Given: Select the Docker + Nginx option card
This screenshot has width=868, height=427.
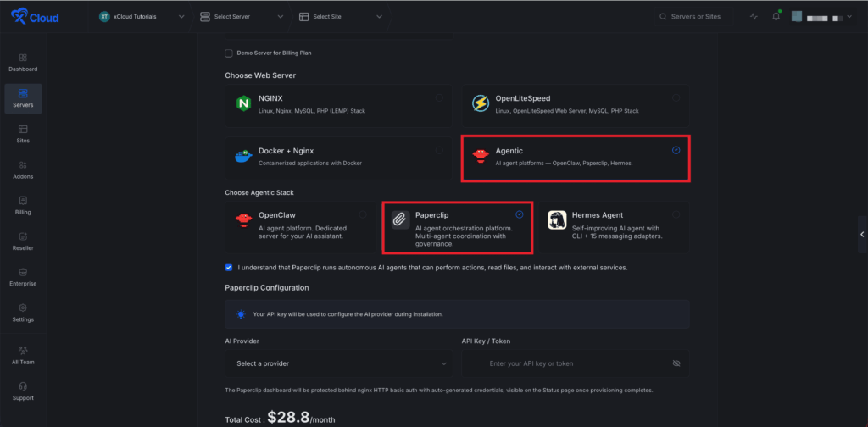Looking at the screenshot, I should 339,158.
